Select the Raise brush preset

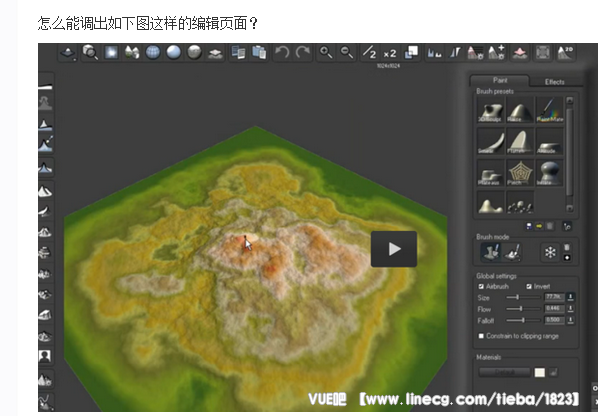point(520,110)
